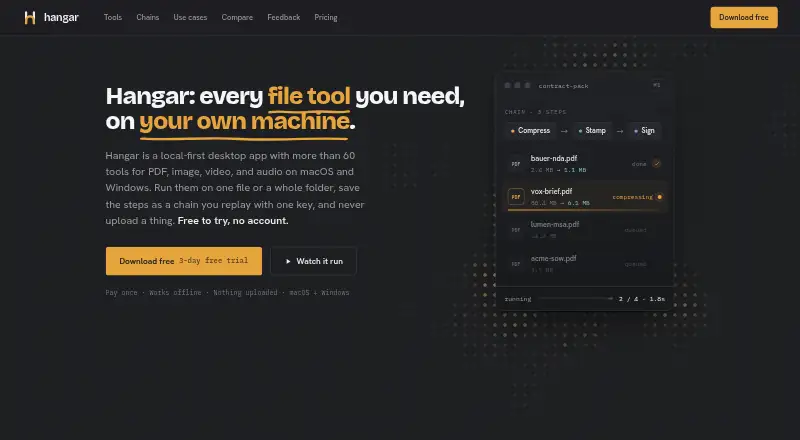Viewport: 800px width, 440px height.
Task: Click the play icon in Watch it run
Action: coord(288,261)
